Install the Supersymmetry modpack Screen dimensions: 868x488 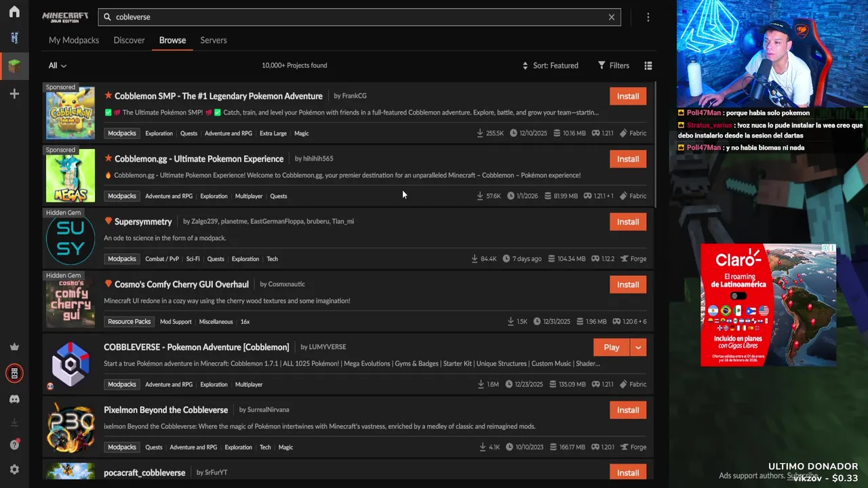[628, 222]
